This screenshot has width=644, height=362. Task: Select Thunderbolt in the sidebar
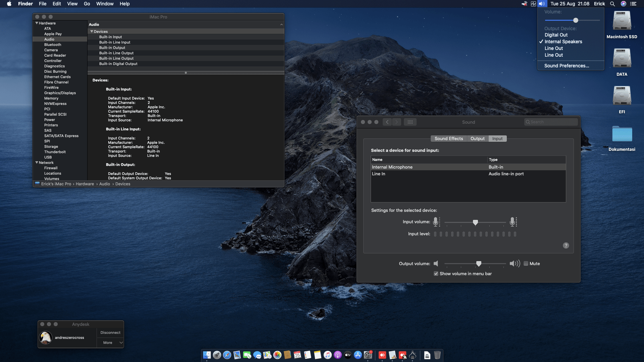[55, 152]
